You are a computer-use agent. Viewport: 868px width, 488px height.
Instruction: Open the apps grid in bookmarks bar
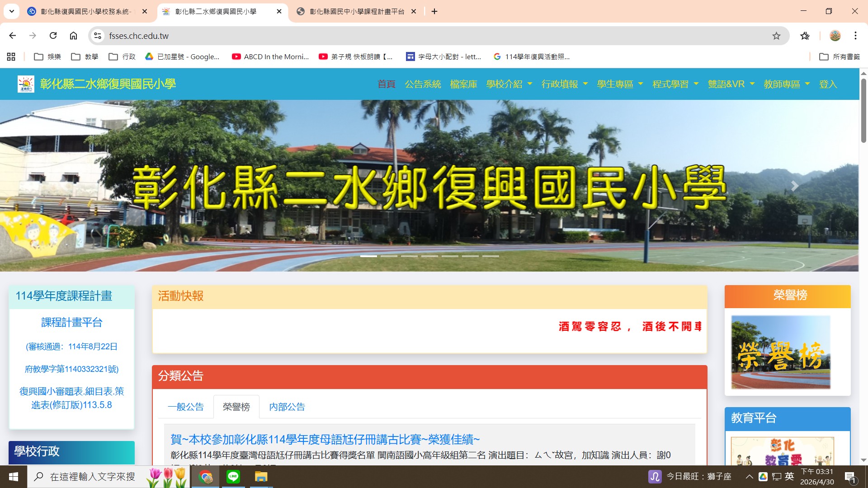coord(11,56)
